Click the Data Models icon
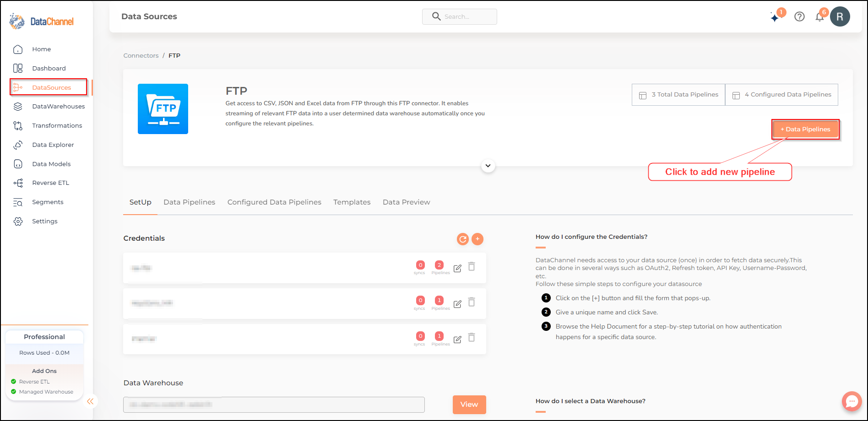The image size is (868, 421). (x=18, y=164)
